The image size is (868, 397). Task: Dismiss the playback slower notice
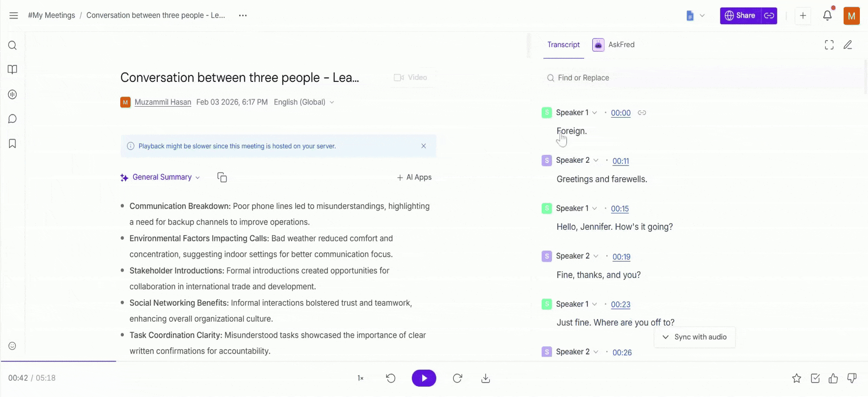coord(424,146)
